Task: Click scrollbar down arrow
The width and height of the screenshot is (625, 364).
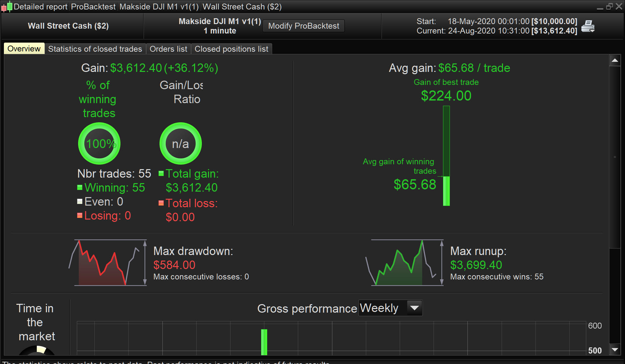Action: 615,350
